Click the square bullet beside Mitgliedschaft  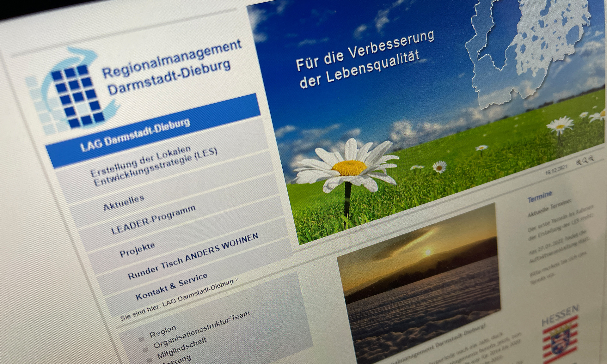[x=150, y=360]
